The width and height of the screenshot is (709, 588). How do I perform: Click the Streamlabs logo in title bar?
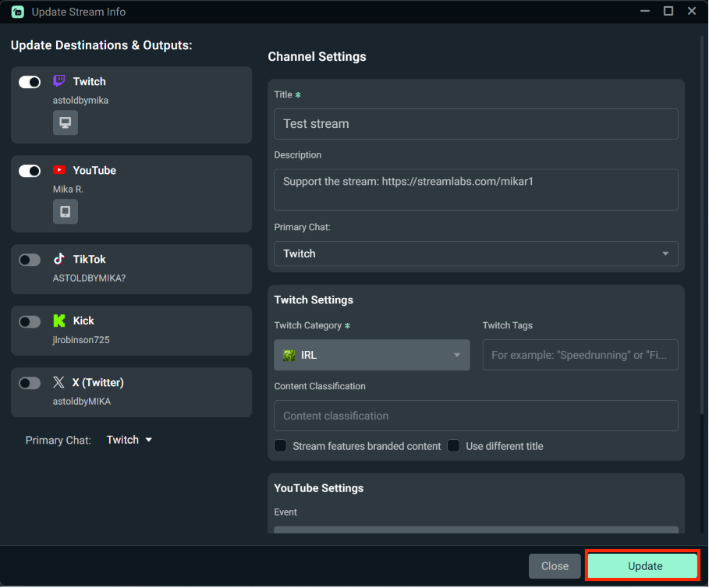tap(18, 12)
